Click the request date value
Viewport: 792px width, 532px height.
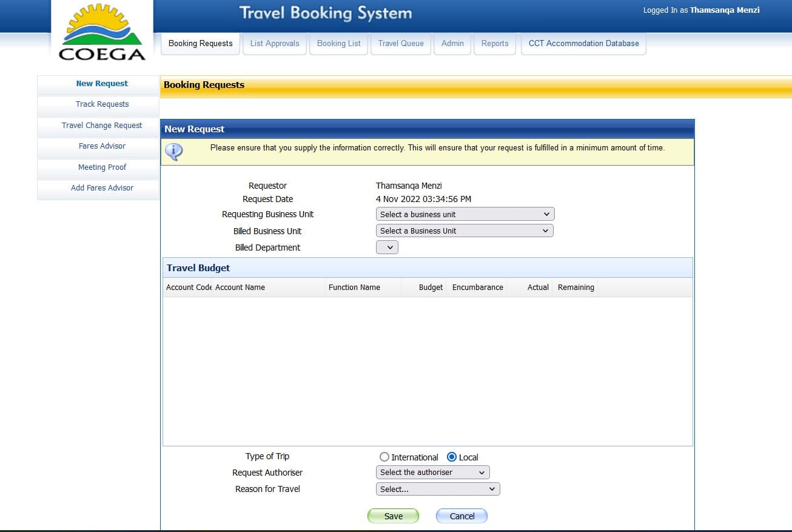coord(423,199)
